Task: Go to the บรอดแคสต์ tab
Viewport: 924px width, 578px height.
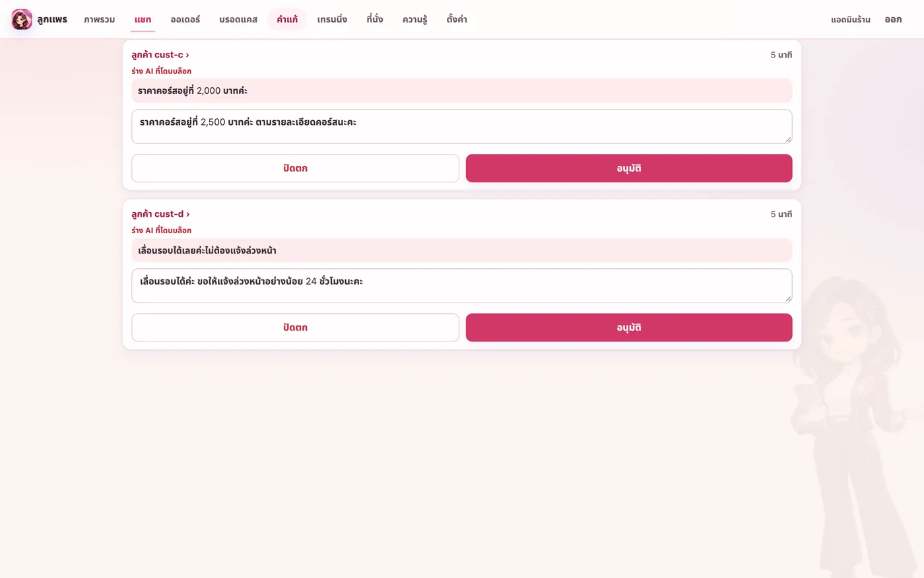Action: 238,19
